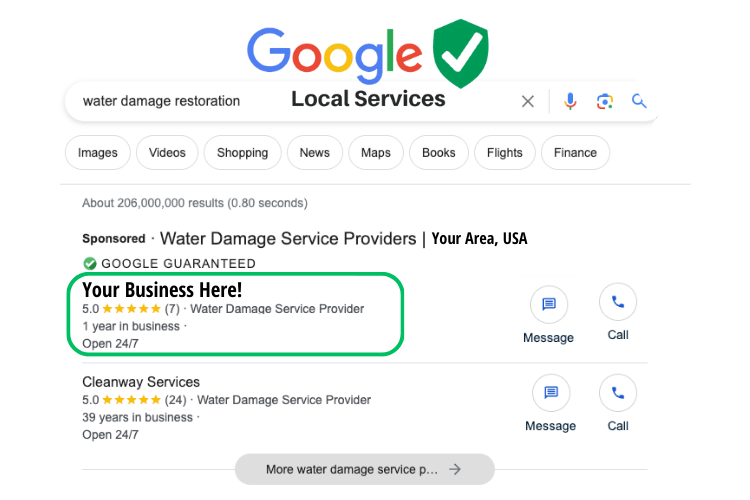The image size is (750, 500).
Task: Select the Finance filter tab
Action: [x=575, y=153]
